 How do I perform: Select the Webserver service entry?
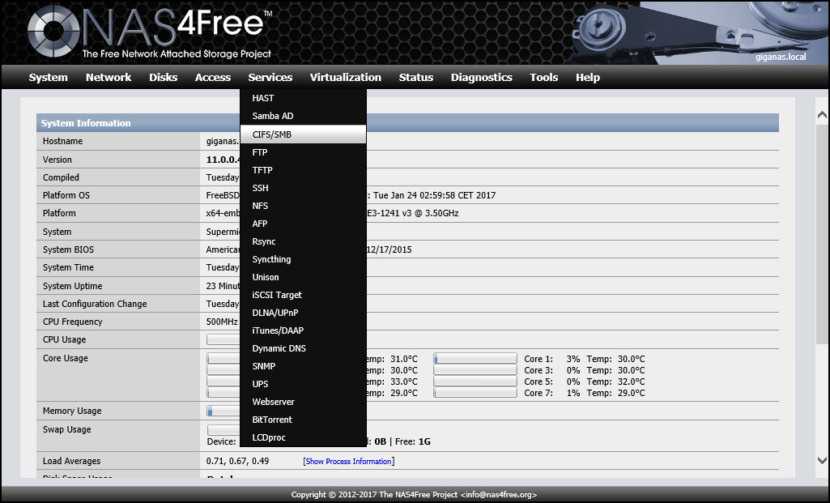(273, 402)
